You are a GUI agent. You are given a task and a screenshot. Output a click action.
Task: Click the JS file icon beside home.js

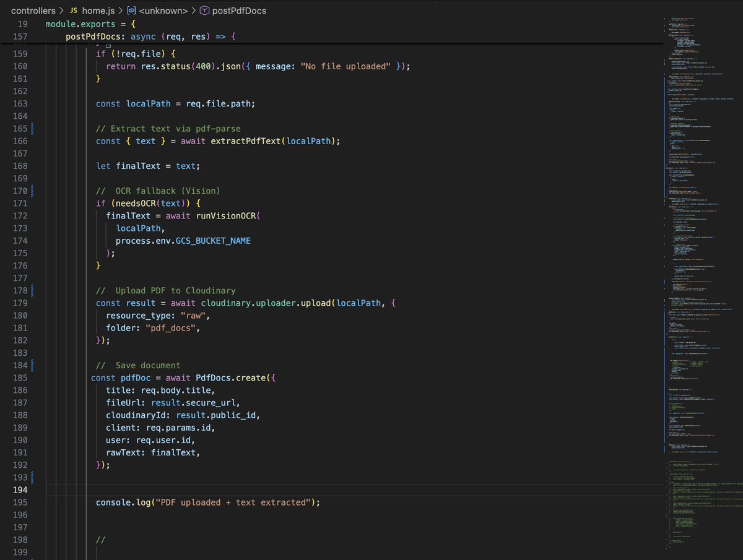pyautogui.click(x=73, y=11)
